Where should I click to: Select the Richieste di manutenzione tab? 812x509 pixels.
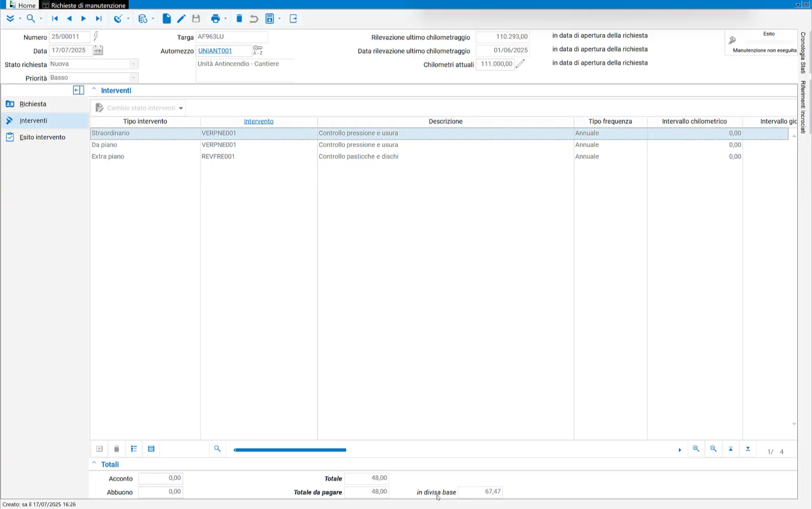(84, 5)
